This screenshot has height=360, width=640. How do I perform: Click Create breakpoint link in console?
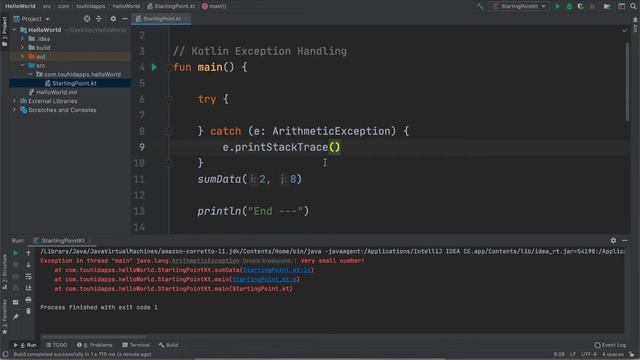(x=267, y=260)
